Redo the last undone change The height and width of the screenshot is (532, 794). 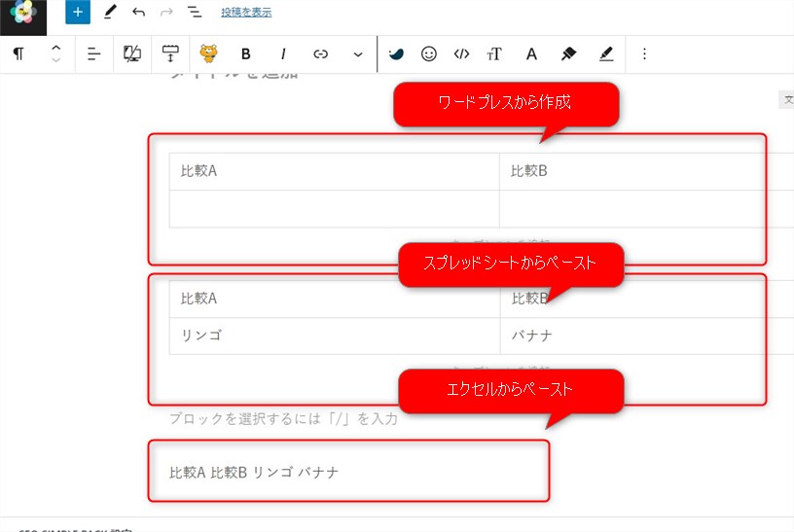click(x=166, y=12)
